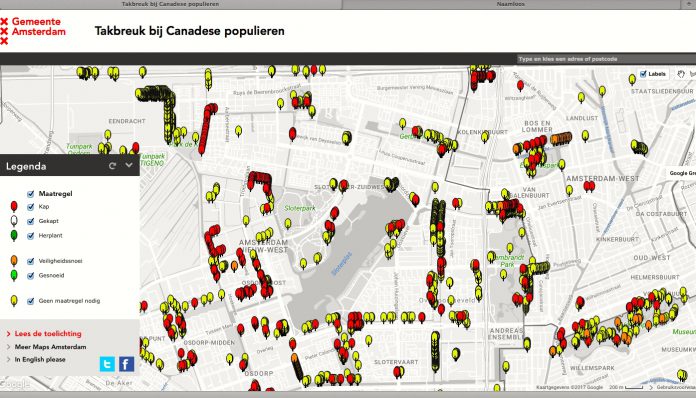Image resolution: width=696 pixels, height=398 pixels.
Task: Select the hand pan tool icon
Action: click(x=680, y=74)
